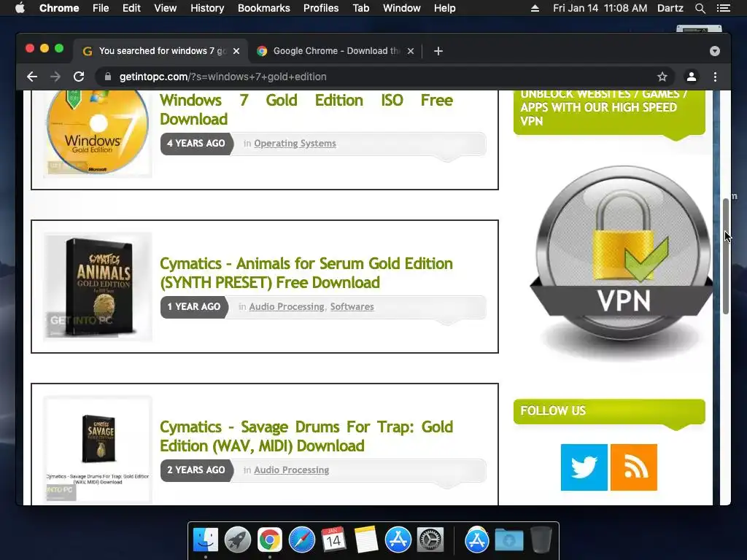Click the date and time in menu bar
747x560 pixels.
pyautogui.click(x=600, y=8)
